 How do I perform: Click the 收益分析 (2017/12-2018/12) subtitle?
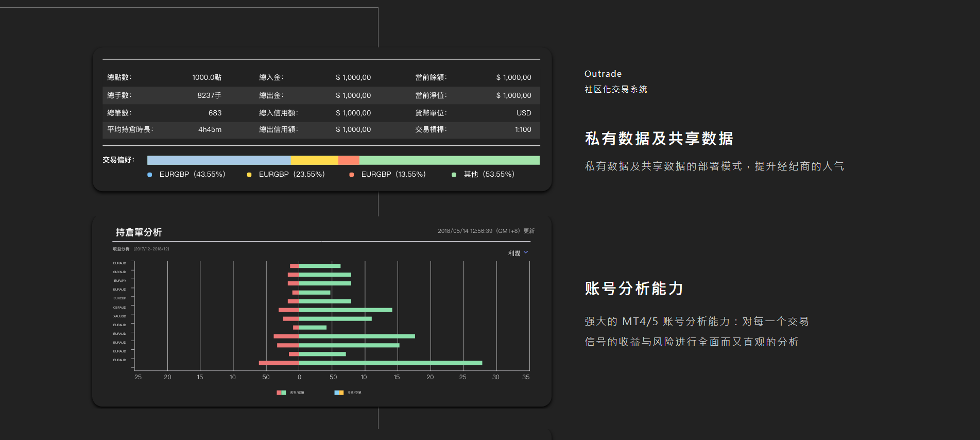click(141, 249)
